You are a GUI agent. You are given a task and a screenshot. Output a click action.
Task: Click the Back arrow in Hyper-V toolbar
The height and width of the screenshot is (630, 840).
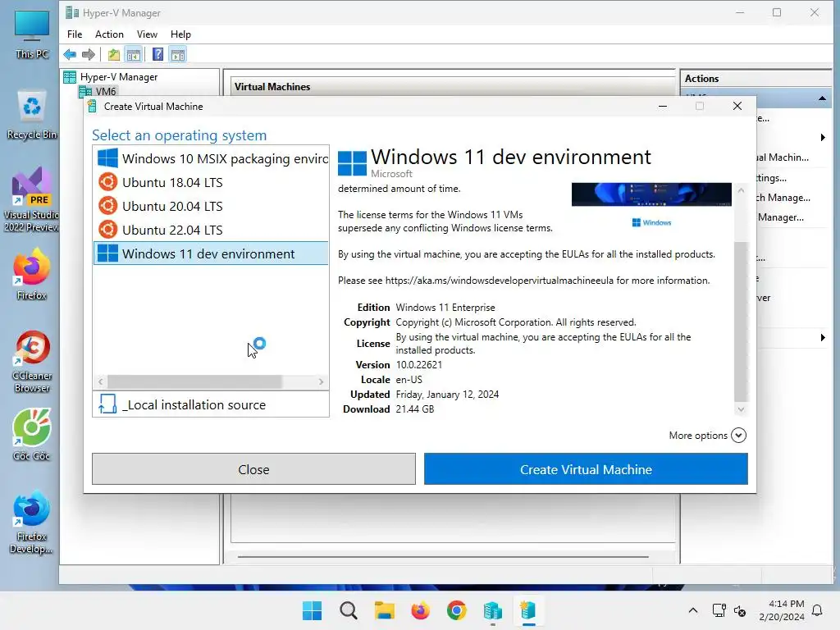click(x=70, y=55)
